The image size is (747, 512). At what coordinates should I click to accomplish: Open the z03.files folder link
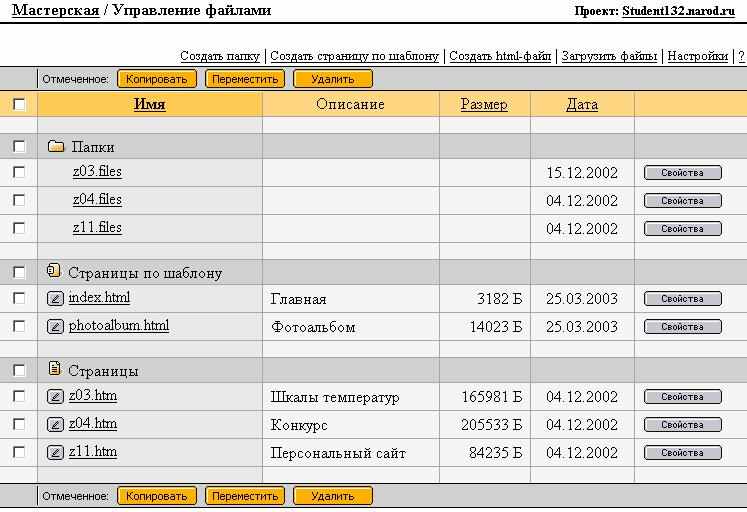[97, 171]
